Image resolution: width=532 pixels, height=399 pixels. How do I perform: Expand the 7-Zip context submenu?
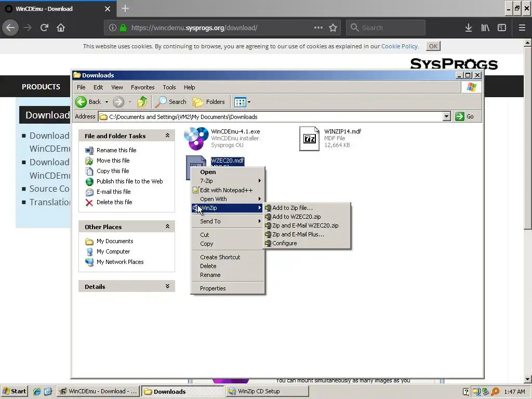pyautogui.click(x=228, y=181)
